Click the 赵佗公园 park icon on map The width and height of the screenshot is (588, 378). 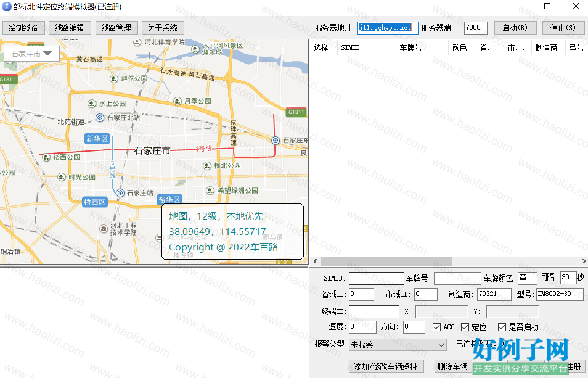(x=114, y=79)
